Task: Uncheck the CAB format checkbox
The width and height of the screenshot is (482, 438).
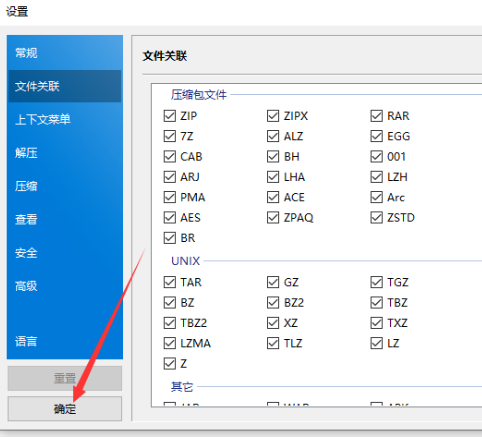Action: tap(170, 157)
